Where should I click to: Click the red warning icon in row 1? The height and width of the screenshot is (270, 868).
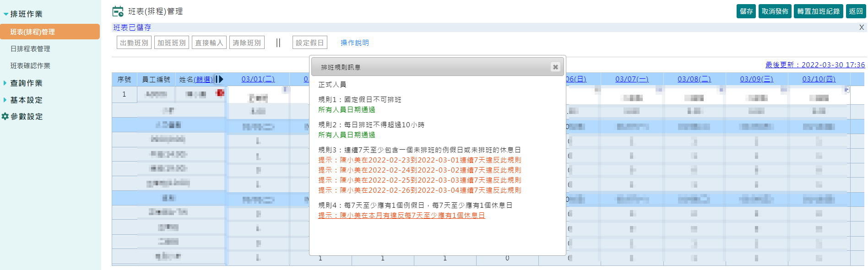click(220, 93)
